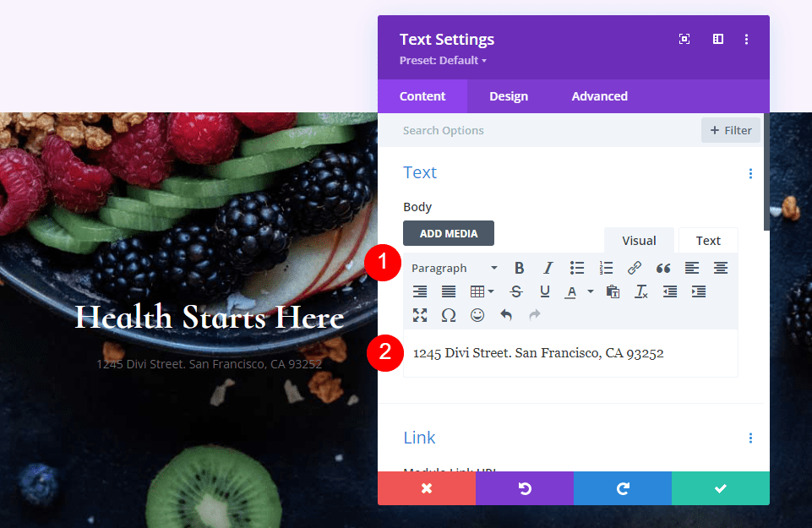Apply strikethrough to the text
This screenshot has width=812, height=528.
click(515, 291)
